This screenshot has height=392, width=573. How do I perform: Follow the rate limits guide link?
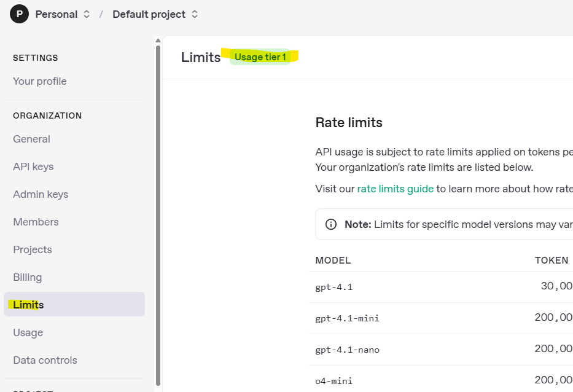pyautogui.click(x=395, y=189)
